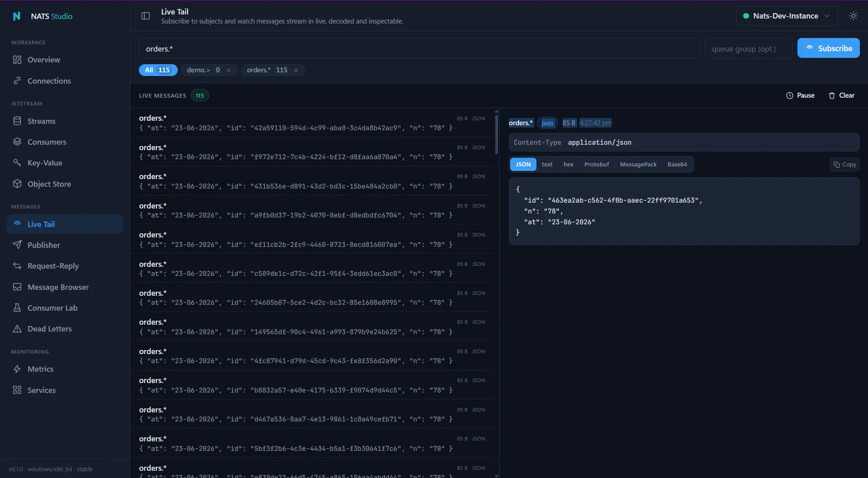
Task: Switch payload view to Protobuf
Action: coord(596,165)
